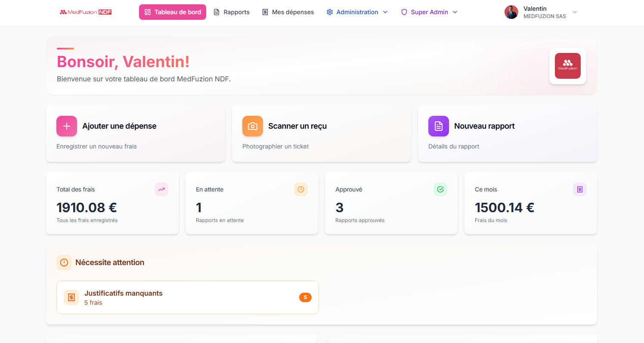Screen dimensions: 644x343
Task: Click the gear icon beside Administration
Action: coord(330,12)
